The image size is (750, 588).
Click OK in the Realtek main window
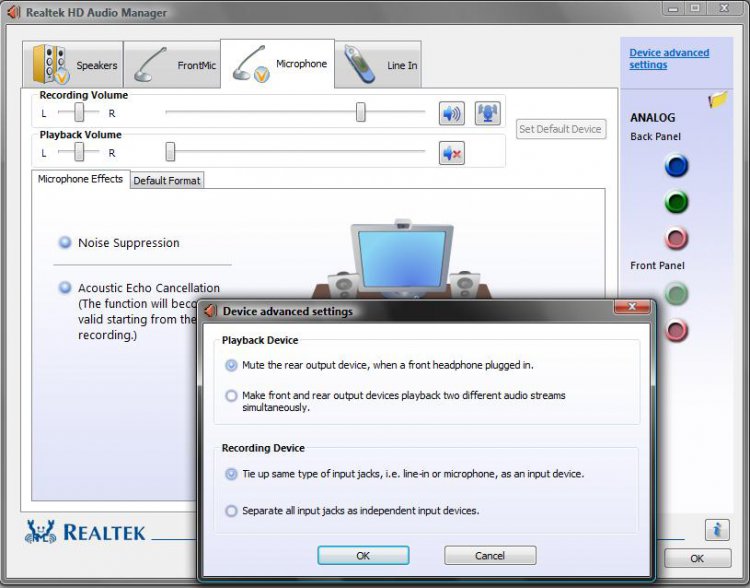point(697,558)
